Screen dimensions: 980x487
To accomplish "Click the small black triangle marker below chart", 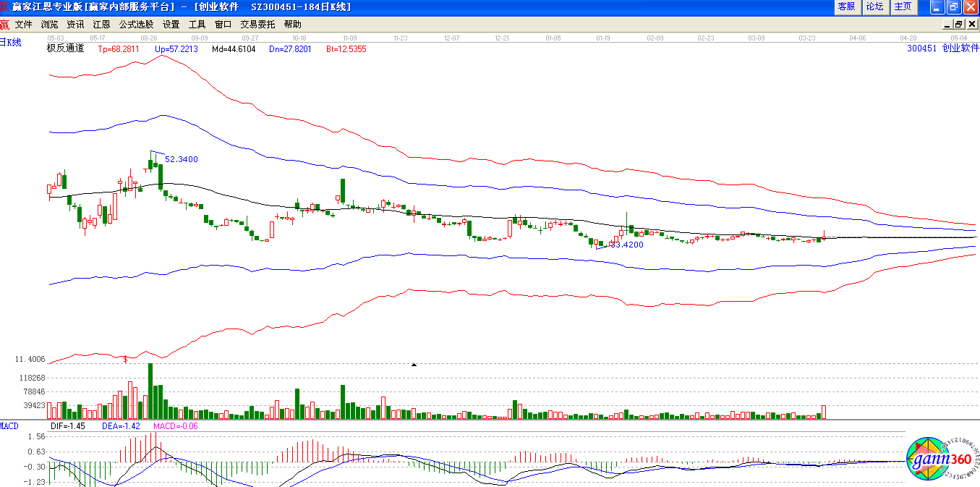I will point(414,365).
